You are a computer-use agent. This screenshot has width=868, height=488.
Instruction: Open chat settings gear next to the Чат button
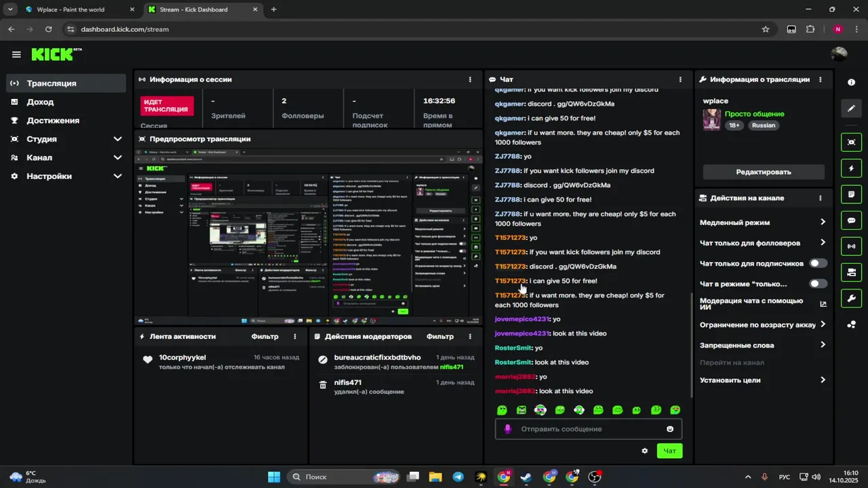[x=644, y=451]
